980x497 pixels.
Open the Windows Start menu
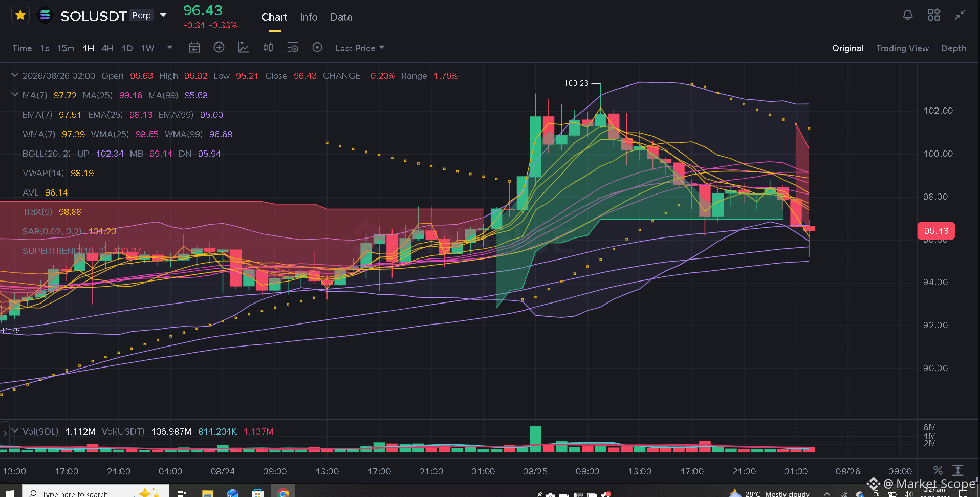point(9,493)
